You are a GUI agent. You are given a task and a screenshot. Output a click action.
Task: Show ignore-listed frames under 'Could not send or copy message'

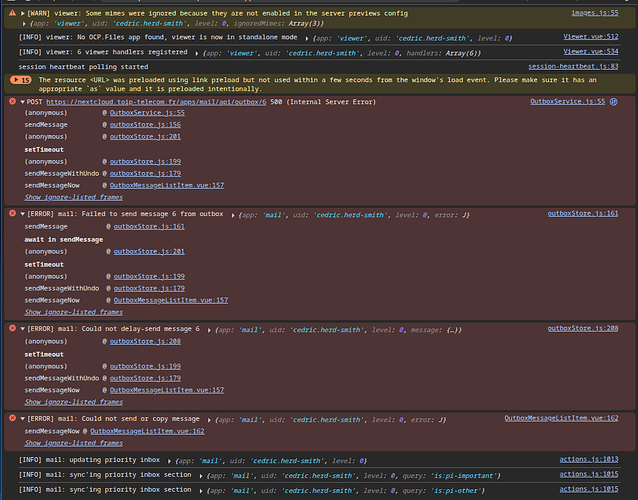(74, 443)
